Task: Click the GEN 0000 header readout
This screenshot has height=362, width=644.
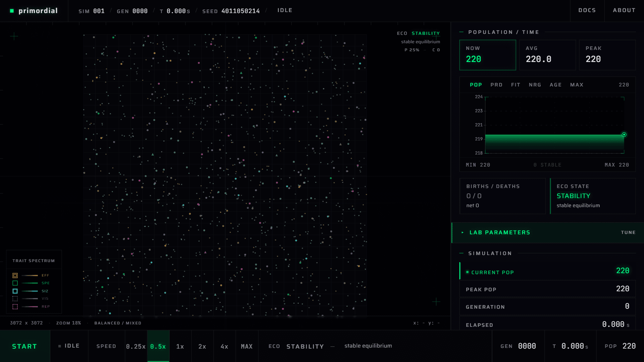Action: point(132,11)
